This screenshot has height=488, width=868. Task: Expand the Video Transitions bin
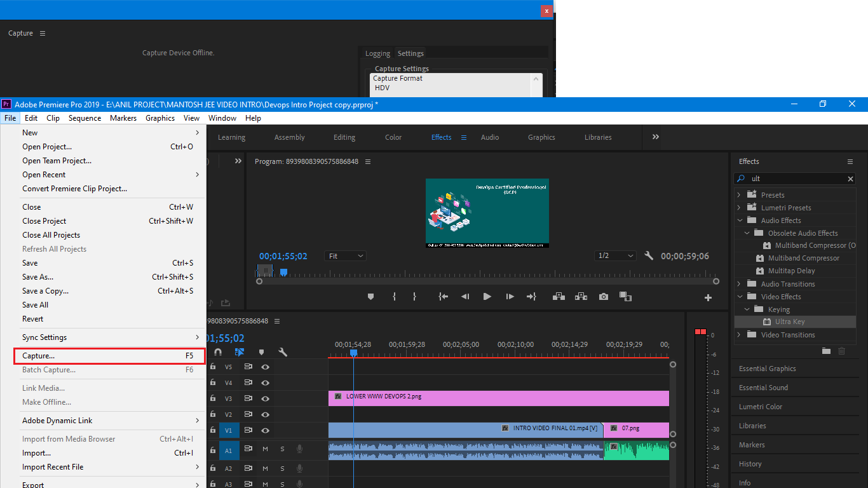tap(739, 335)
